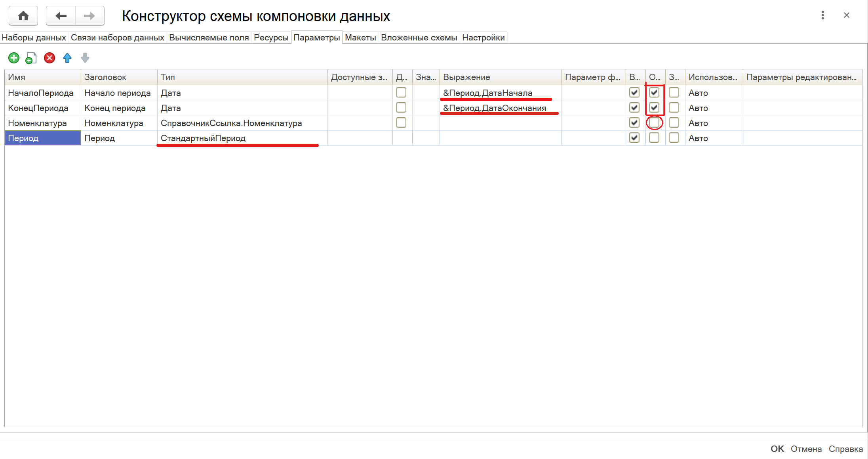
Task: Select the &Период.ДатаНачала expression cell
Action: [501, 93]
